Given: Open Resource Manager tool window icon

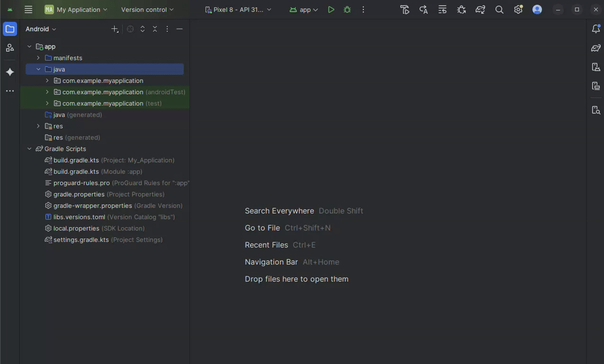Looking at the screenshot, I should coord(10,48).
